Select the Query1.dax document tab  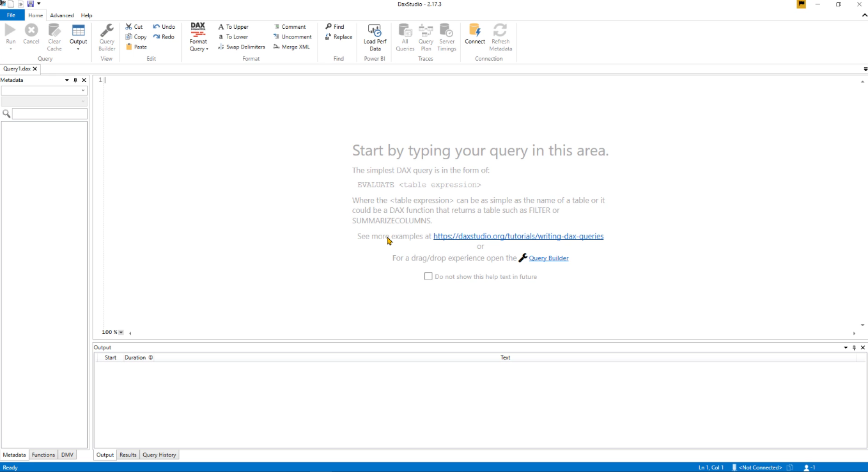17,68
